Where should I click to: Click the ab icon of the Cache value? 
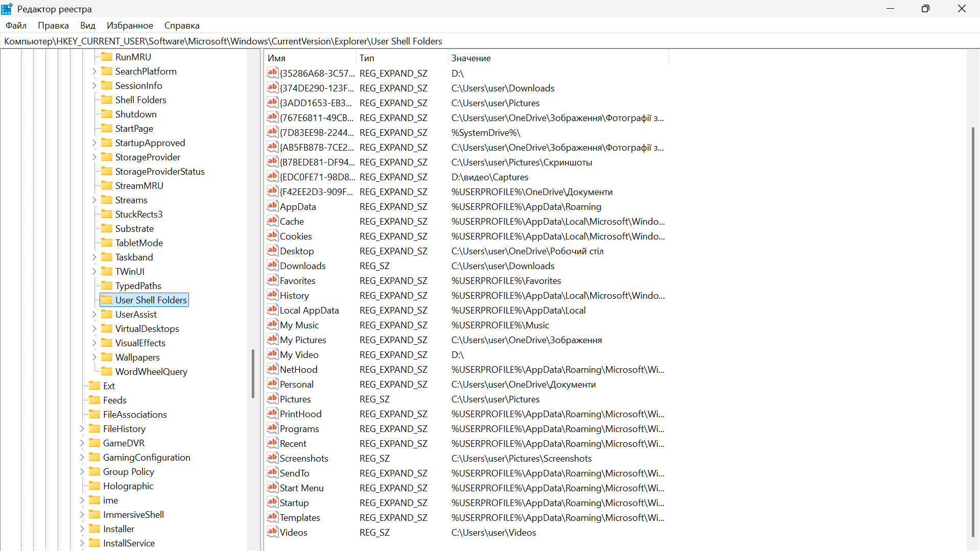point(272,221)
